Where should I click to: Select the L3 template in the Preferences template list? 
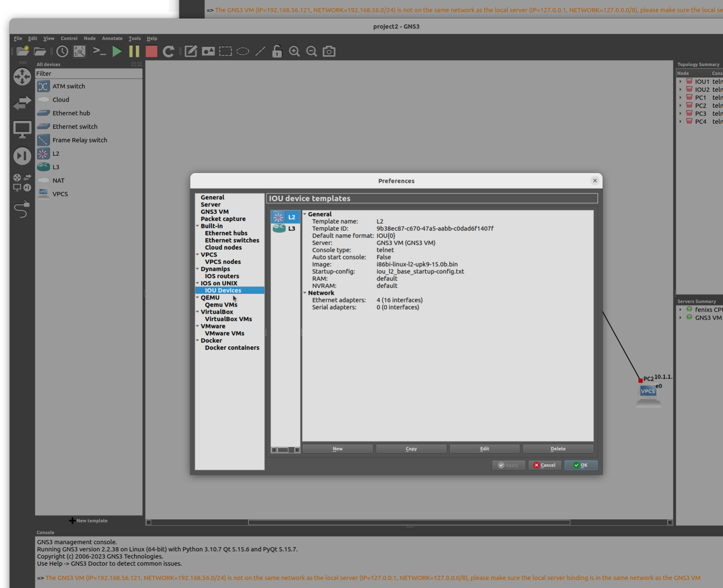click(285, 228)
